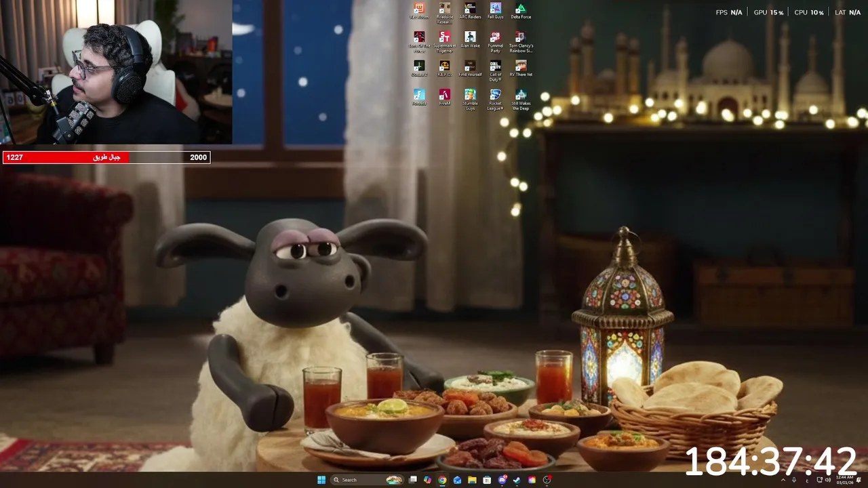Open Steam from the taskbar
868x488 pixels.
pos(517,480)
